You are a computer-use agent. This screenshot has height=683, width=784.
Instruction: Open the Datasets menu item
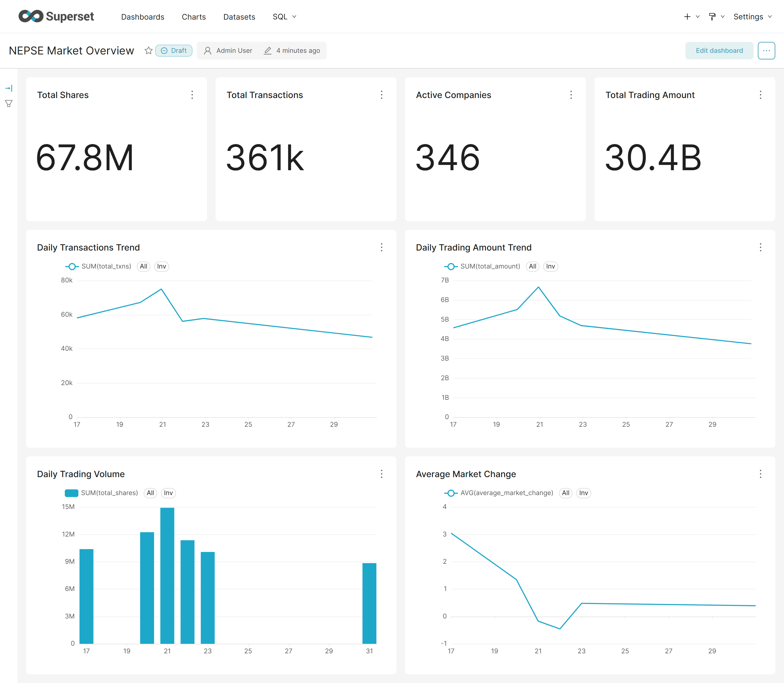239,17
